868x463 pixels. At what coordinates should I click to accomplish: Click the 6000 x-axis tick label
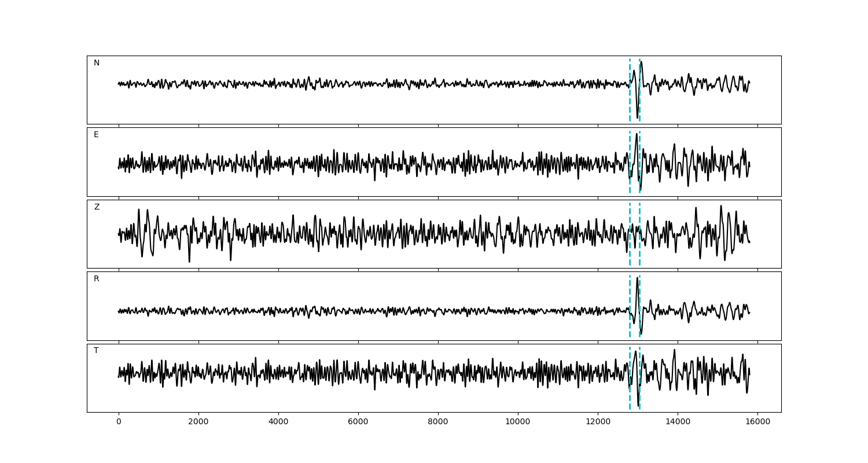pos(358,422)
